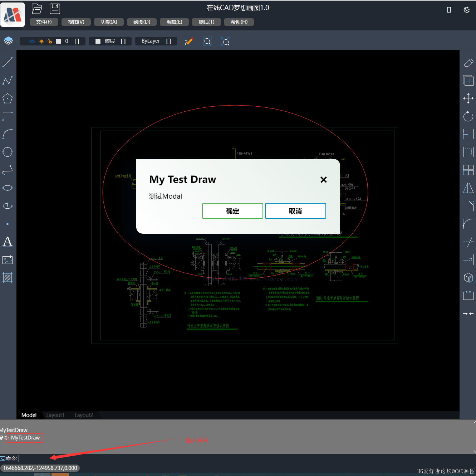Select the Array tool
476x476 pixels.
pyautogui.click(x=468, y=170)
